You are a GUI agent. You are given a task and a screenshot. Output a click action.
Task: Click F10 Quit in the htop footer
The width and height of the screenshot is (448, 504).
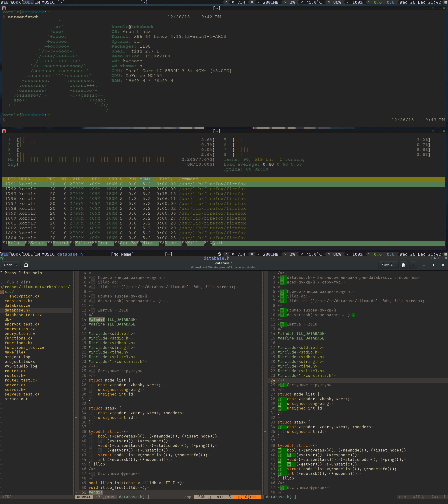tap(213, 243)
